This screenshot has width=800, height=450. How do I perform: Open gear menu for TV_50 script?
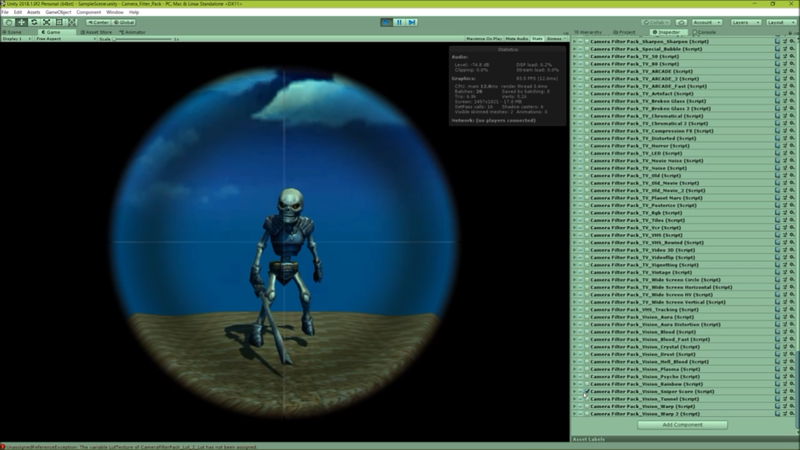coord(792,57)
